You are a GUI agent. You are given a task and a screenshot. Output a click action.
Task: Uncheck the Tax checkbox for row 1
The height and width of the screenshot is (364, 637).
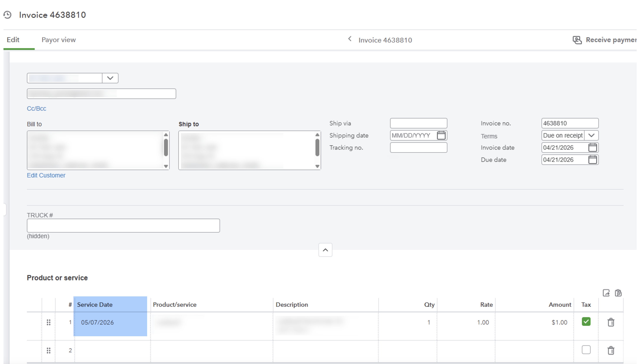pyautogui.click(x=586, y=321)
